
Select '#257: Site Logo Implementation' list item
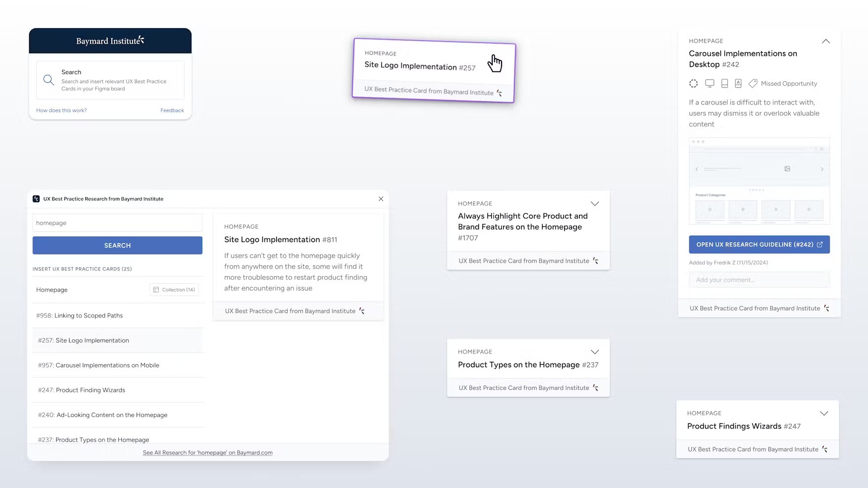coord(118,340)
